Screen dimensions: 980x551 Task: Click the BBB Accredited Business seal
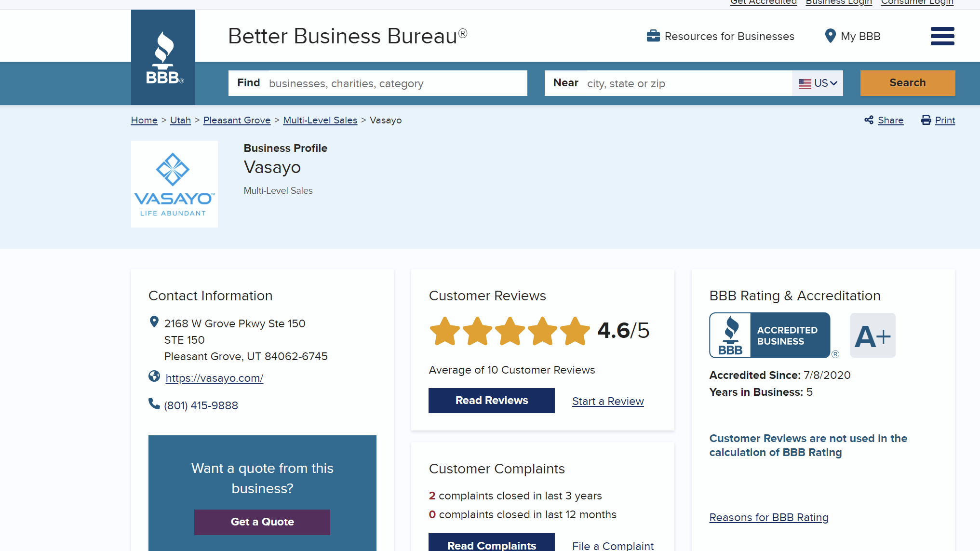[770, 335]
